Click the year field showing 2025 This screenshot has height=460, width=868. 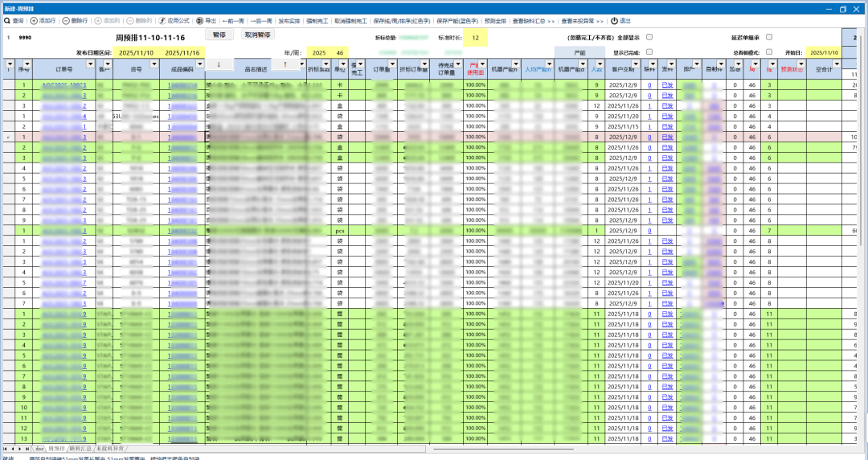(319, 52)
